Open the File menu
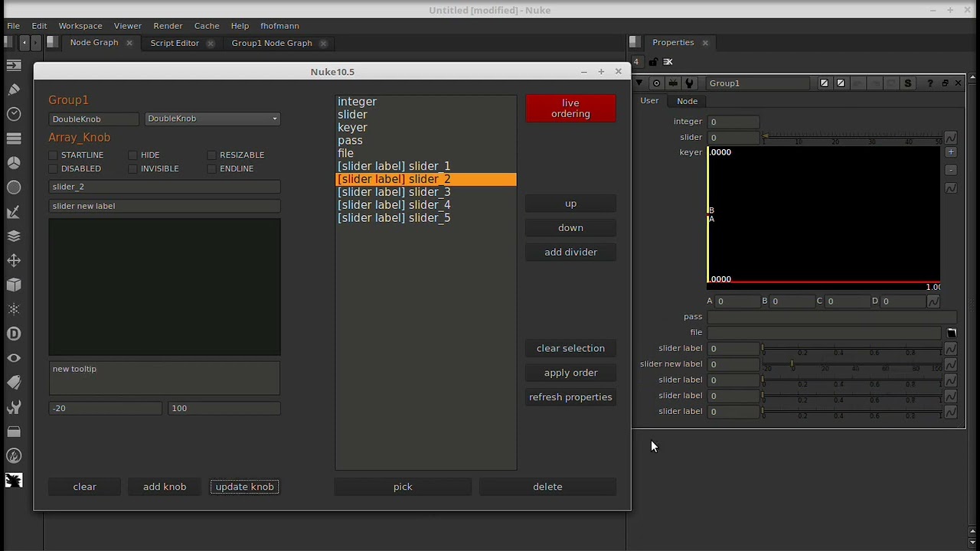 click(x=13, y=26)
